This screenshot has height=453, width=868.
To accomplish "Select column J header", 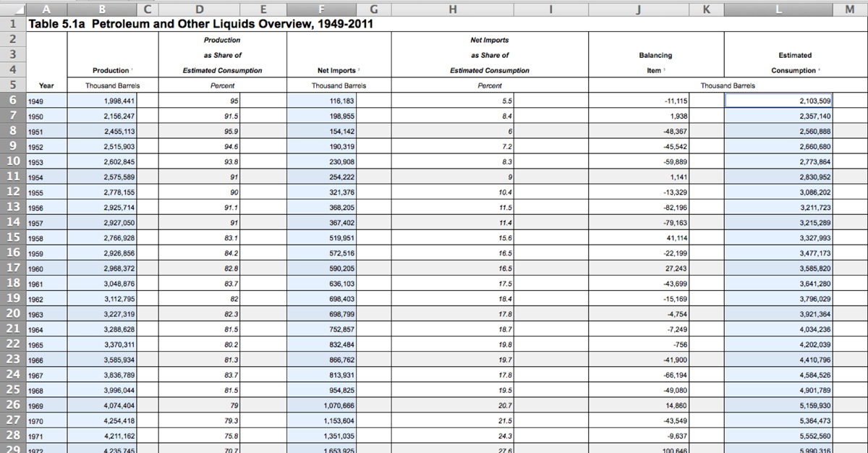I will pos(639,8).
